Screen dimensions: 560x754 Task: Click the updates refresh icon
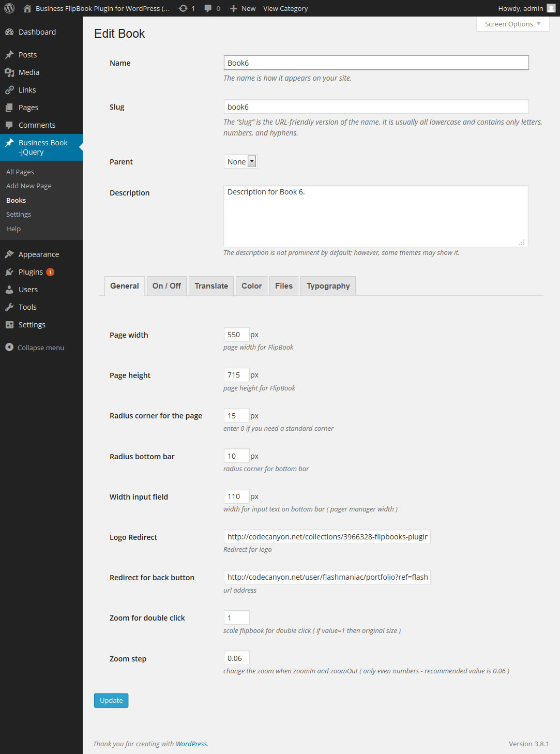tap(182, 8)
